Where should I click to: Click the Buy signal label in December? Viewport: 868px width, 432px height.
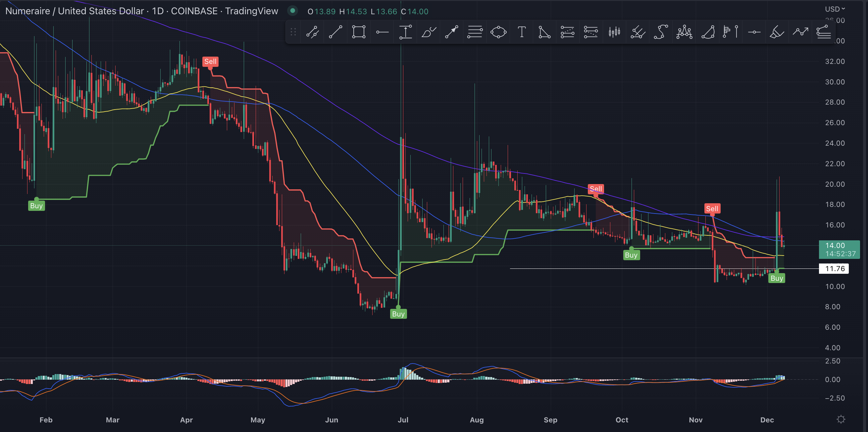777,278
